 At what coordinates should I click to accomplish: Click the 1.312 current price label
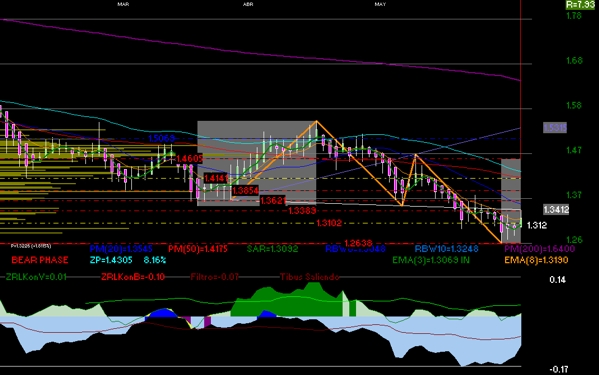point(537,225)
